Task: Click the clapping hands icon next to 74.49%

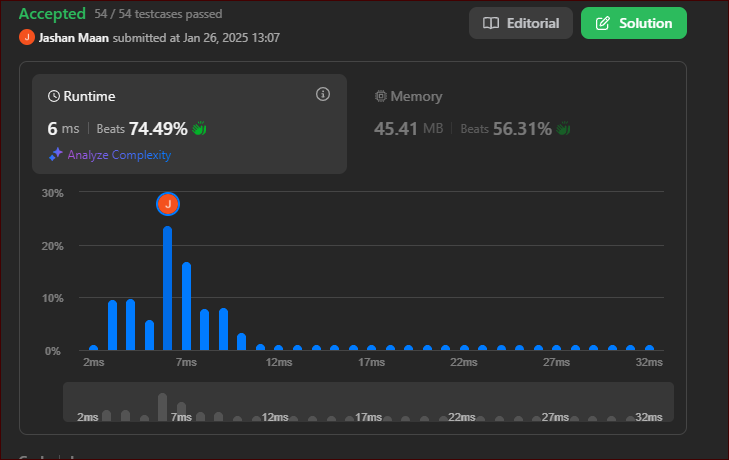Action: pyautogui.click(x=199, y=128)
